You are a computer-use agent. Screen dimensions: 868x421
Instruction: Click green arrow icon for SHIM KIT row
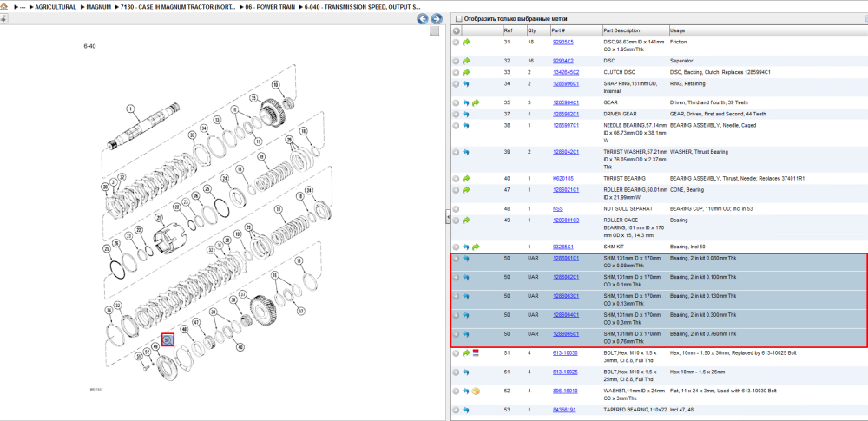476,247
